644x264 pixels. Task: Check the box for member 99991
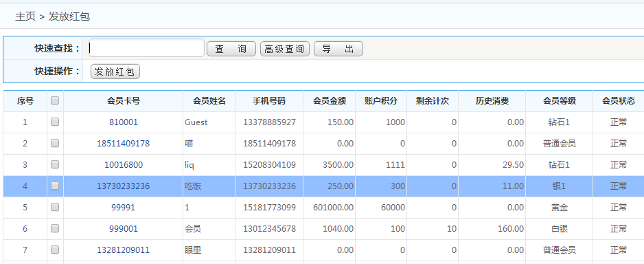55,207
